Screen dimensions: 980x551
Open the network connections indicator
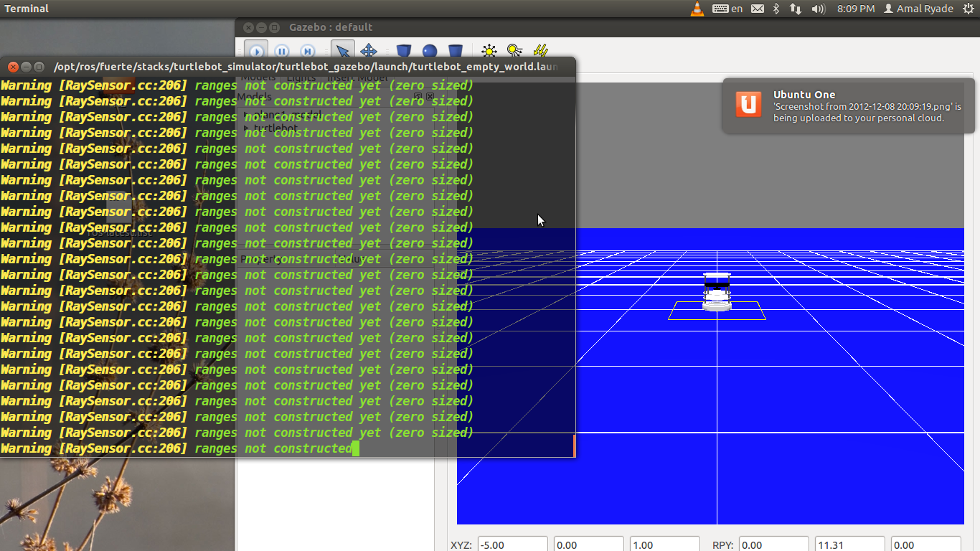795,9
